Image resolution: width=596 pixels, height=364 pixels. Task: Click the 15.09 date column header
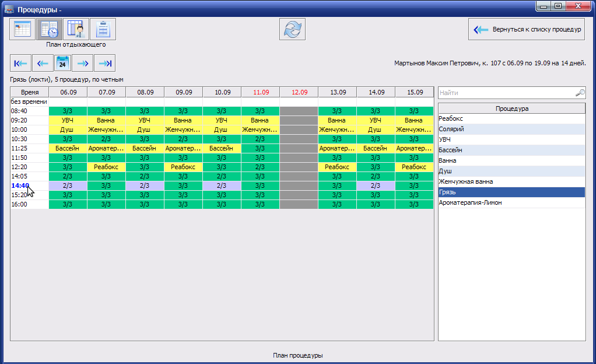415,92
